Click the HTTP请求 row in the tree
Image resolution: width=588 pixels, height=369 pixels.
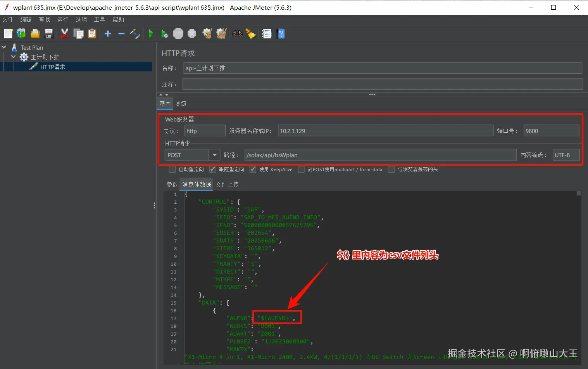76,67
